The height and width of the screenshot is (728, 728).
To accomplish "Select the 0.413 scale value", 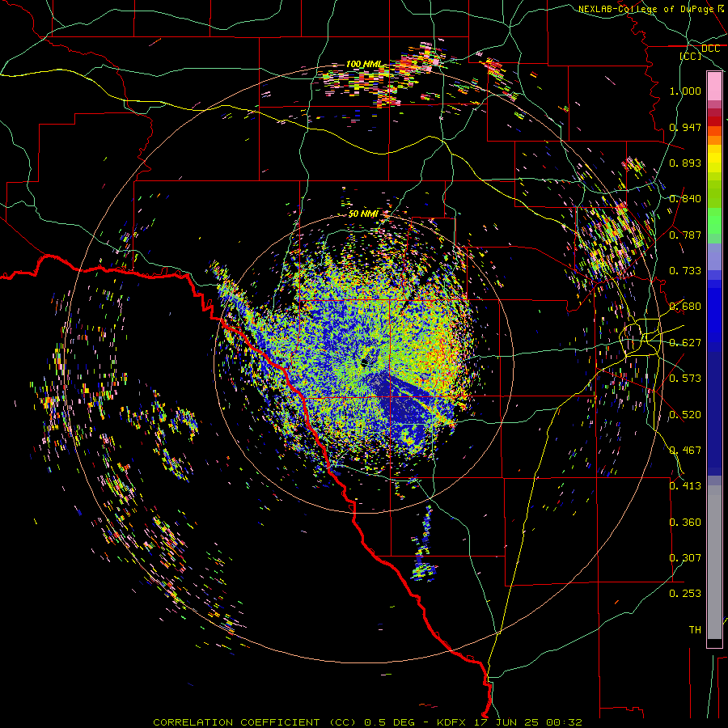I will pos(685,486).
